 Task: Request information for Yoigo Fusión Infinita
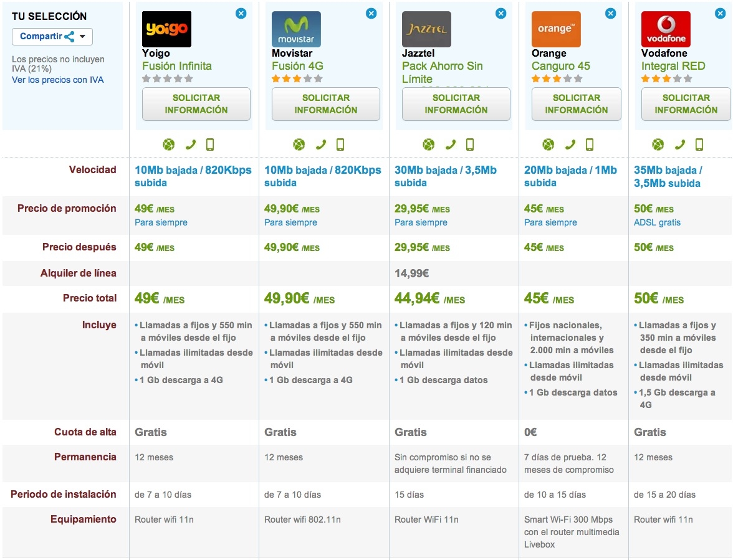pyautogui.click(x=196, y=103)
